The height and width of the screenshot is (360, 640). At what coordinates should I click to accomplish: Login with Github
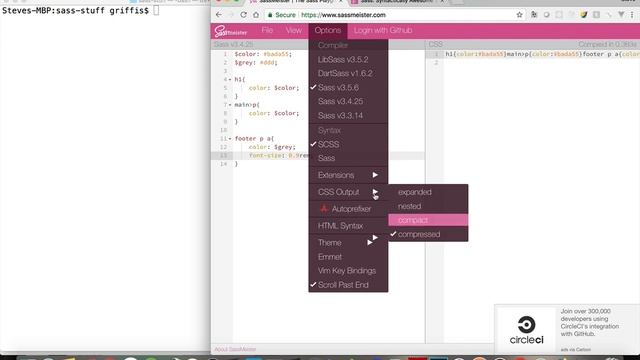pos(383,30)
